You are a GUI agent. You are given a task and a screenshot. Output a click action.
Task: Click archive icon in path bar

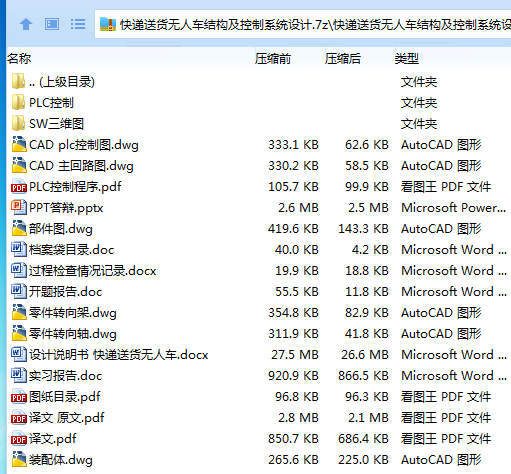pyautogui.click(x=108, y=24)
